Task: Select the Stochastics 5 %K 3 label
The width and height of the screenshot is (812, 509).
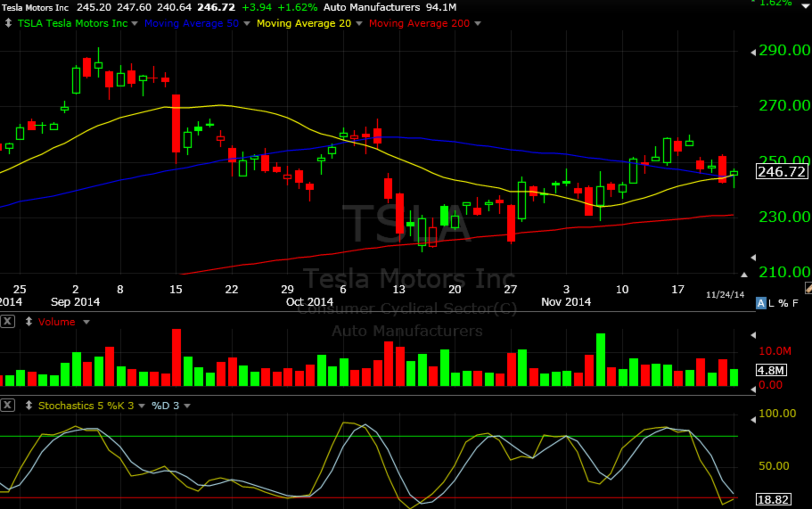Action: point(86,406)
